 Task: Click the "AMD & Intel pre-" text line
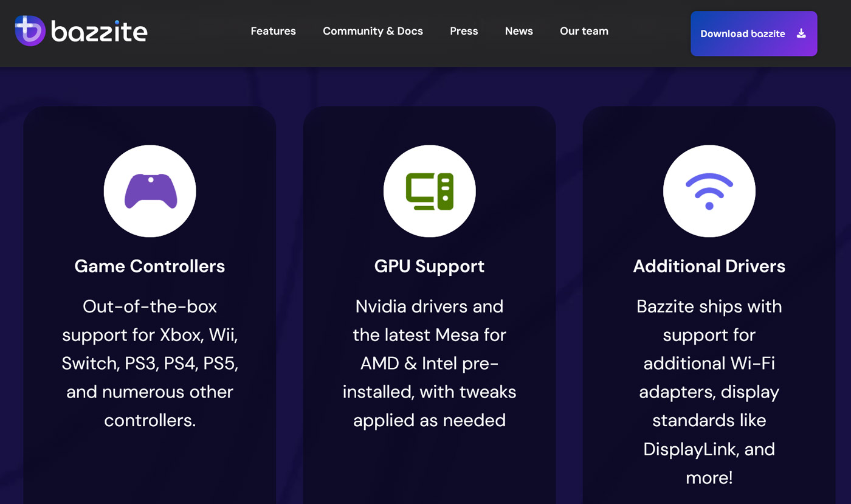(x=429, y=364)
